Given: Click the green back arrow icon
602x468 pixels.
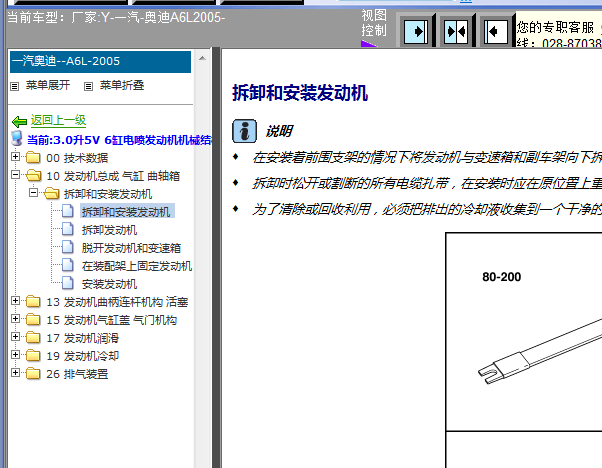Looking at the screenshot, I should coord(19,122).
